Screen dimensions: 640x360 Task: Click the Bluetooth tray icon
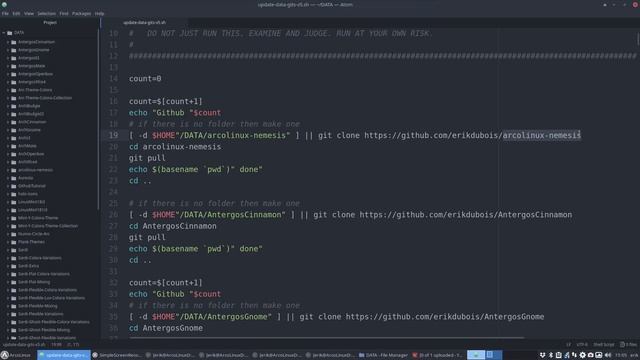pos(551,355)
